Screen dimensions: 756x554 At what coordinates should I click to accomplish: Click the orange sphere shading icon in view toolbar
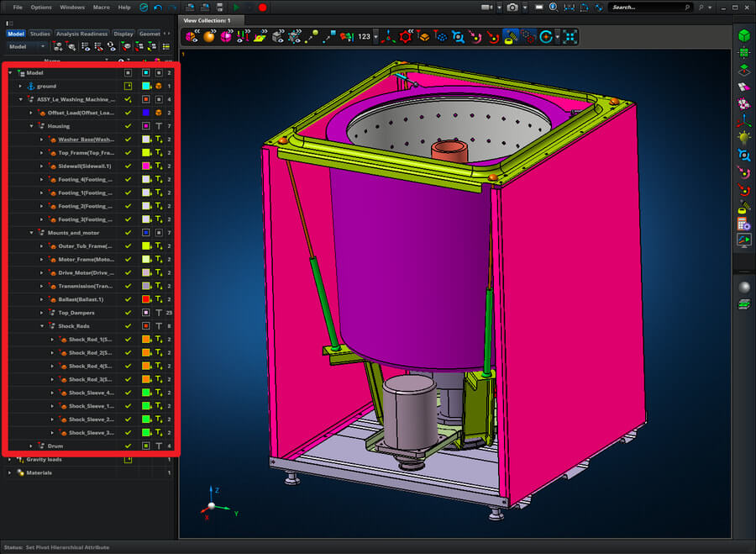click(x=209, y=36)
